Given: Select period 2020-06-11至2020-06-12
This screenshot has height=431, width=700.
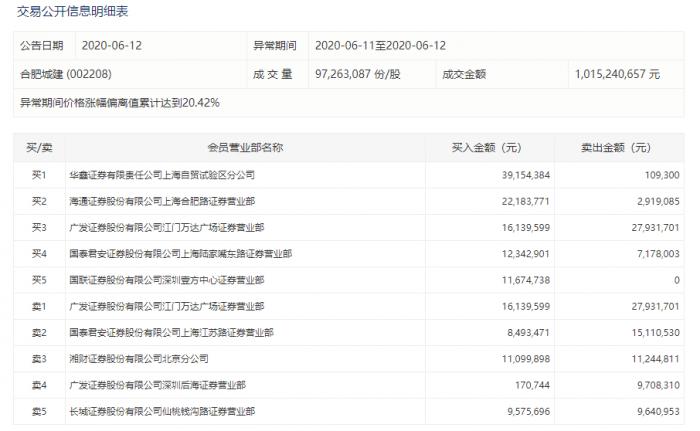Looking at the screenshot, I should [380, 46].
